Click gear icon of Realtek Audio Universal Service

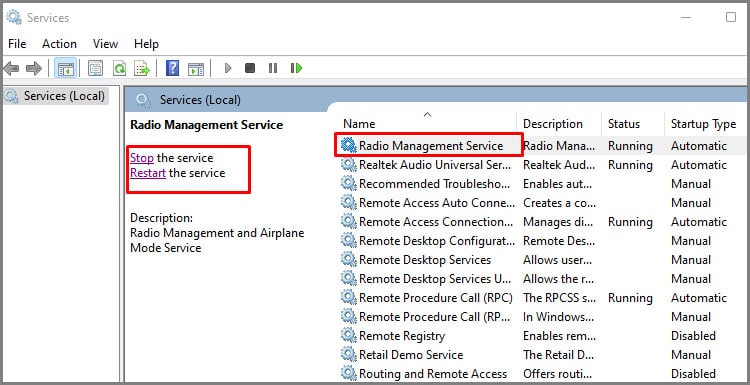(349, 165)
